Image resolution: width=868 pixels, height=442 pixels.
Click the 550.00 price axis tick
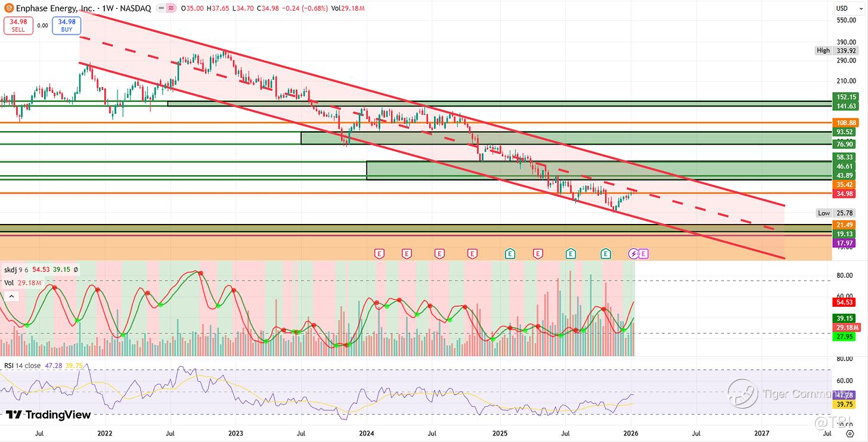pos(845,20)
